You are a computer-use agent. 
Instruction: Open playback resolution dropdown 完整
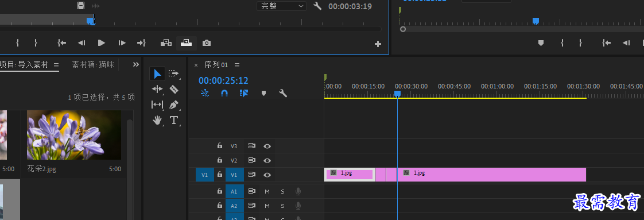click(281, 6)
